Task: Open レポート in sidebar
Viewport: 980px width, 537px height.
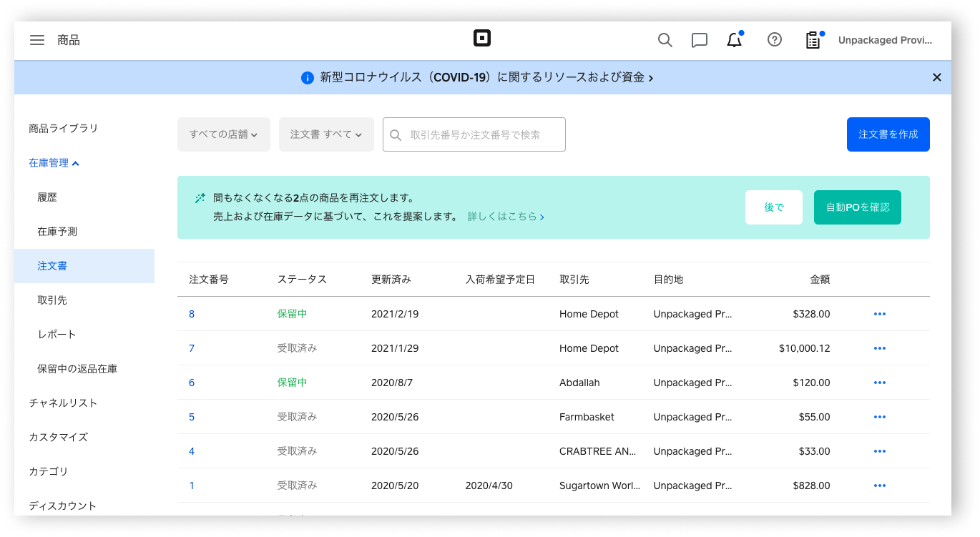Action: [57, 335]
